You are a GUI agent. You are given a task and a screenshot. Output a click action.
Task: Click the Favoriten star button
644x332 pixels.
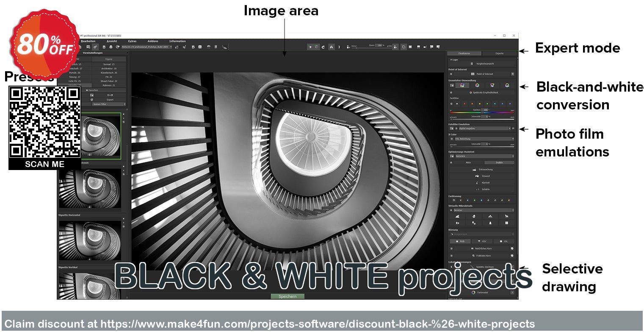(x=92, y=90)
